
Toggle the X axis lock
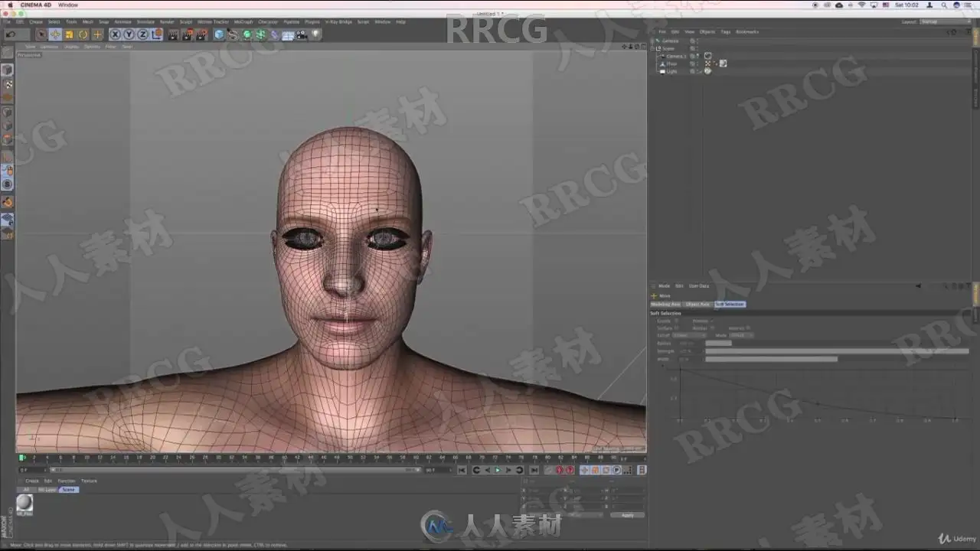116,34
